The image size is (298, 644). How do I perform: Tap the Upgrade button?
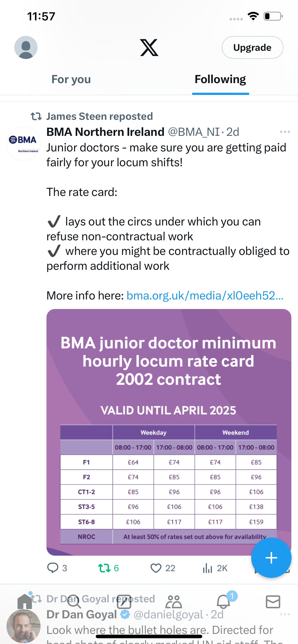click(x=252, y=47)
